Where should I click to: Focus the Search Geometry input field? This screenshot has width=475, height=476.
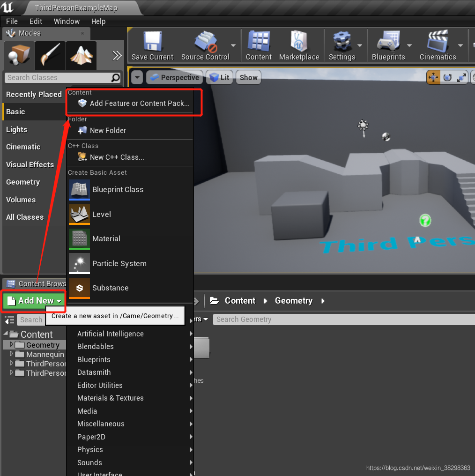pos(344,320)
